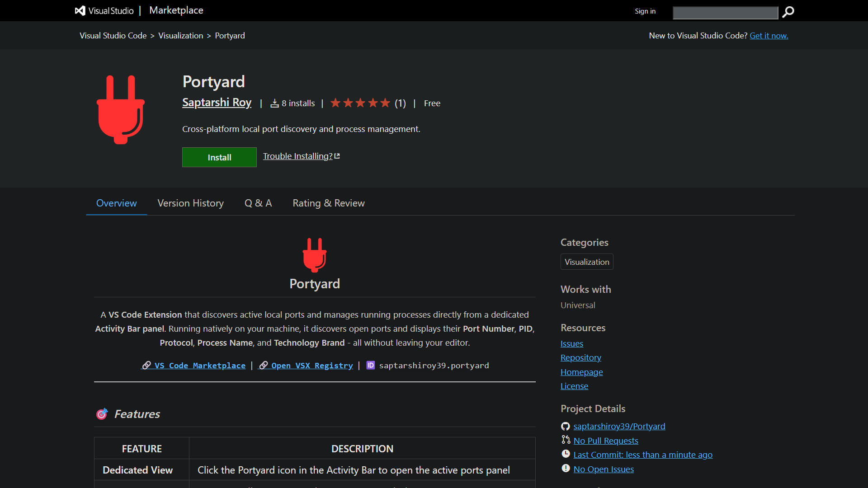Viewport: 868px width, 488px height.
Task: Open the Open VSX Registry link
Action: coord(305,366)
